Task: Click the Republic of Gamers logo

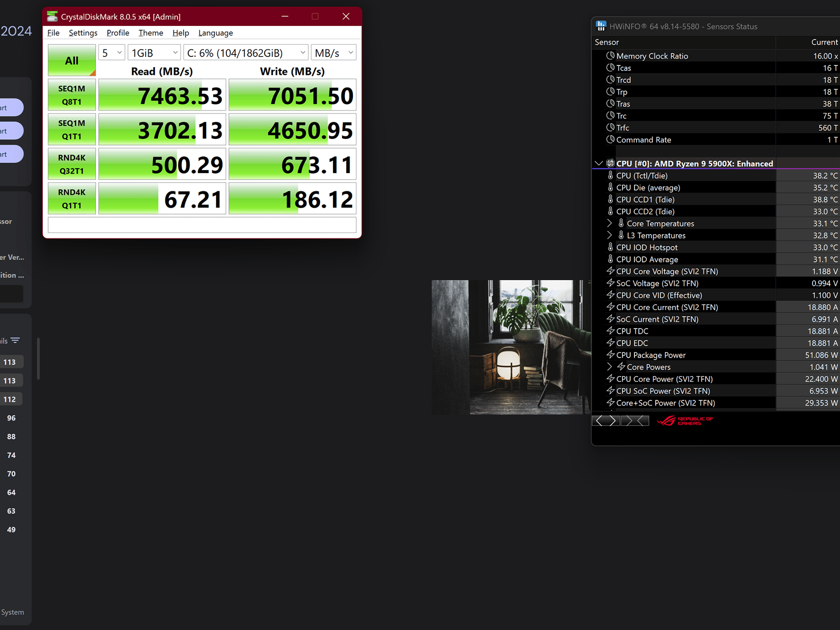Action: point(685,421)
